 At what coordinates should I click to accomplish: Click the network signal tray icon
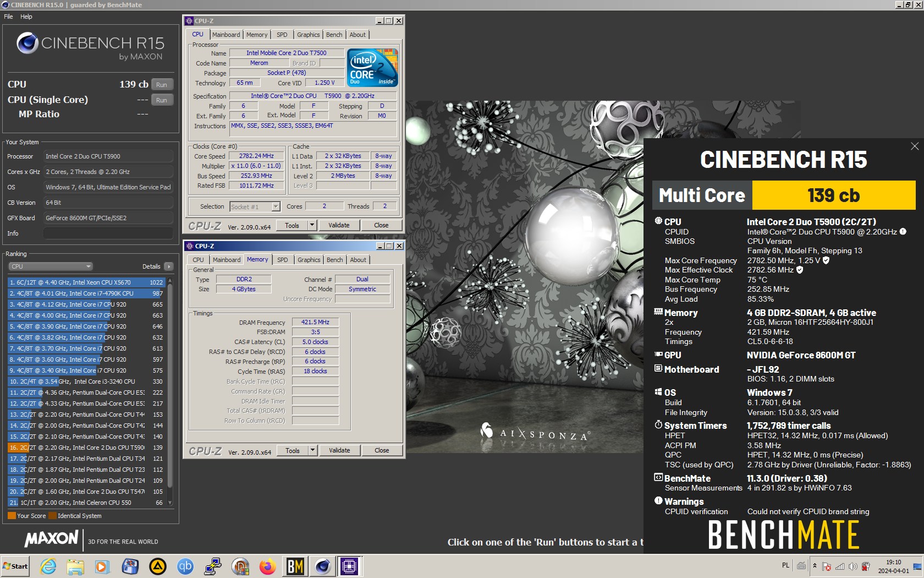click(x=840, y=566)
